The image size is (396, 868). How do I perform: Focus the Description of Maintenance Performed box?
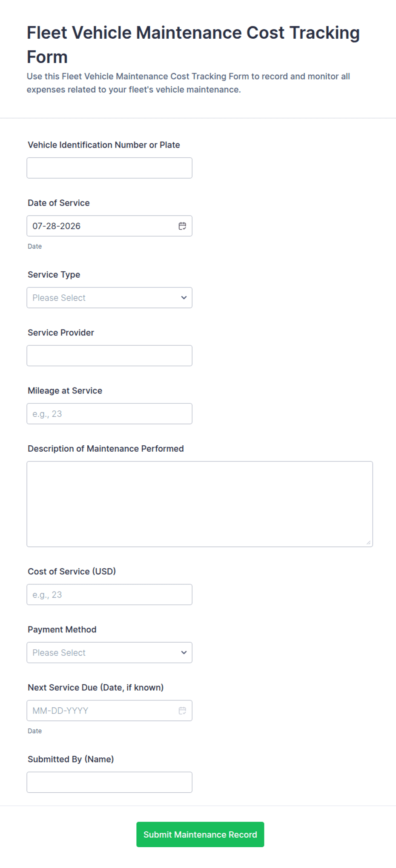pyautogui.click(x=200, y=504)
